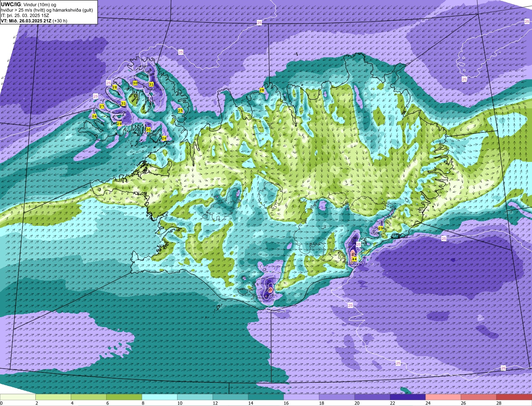
Task: Select the 2–4 m/s light yellow-green legend swatch
Action: click(x=53, y=397)
